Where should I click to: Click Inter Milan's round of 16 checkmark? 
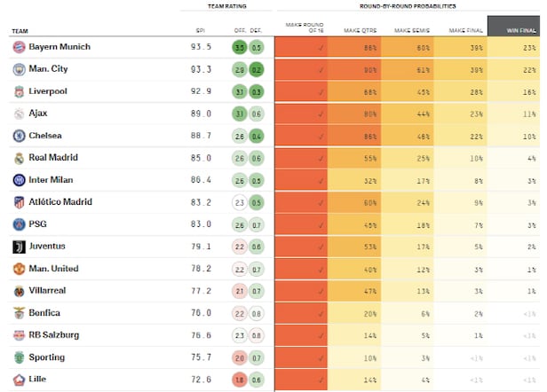[x=320, y=180]
